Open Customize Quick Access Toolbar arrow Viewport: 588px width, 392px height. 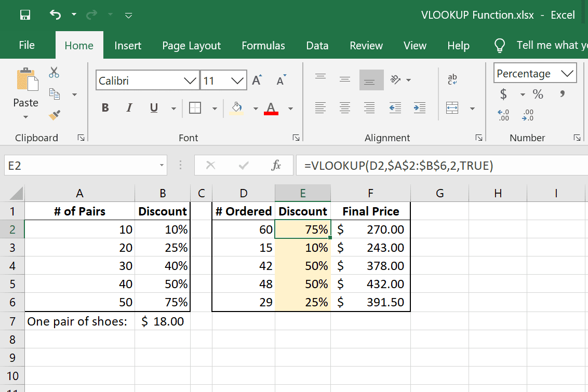[129, 16]
